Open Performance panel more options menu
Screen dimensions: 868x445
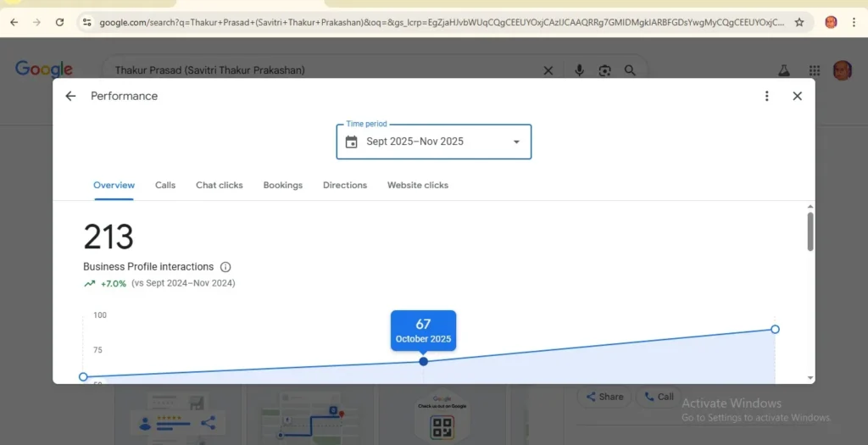tap(766, 96)
